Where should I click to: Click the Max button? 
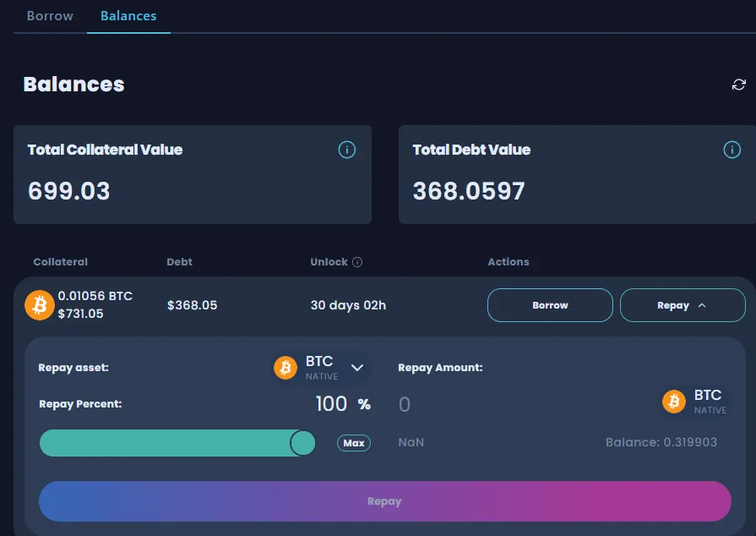tap(354, 443)
